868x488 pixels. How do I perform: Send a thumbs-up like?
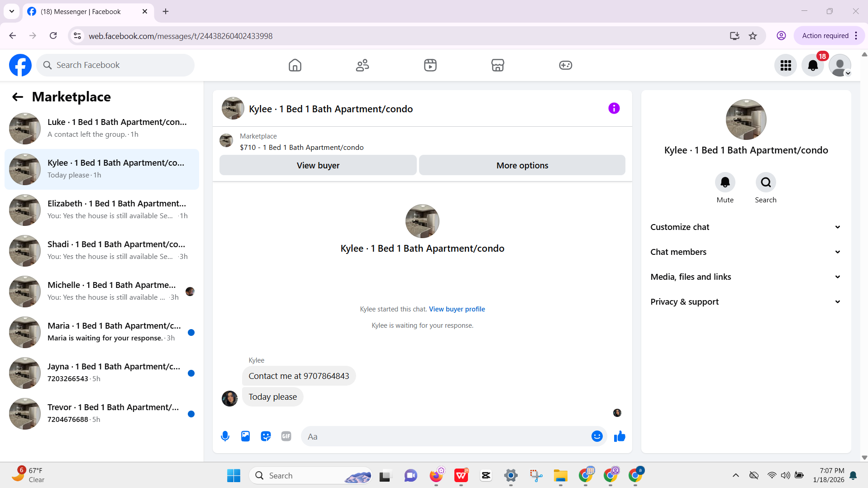tap(620, 436)
